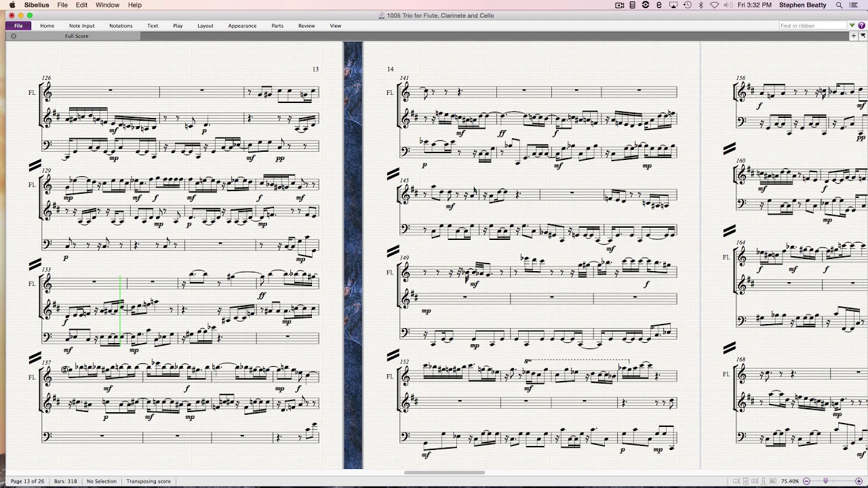Select the Review ribbon tab

click(x=307, y=26)
